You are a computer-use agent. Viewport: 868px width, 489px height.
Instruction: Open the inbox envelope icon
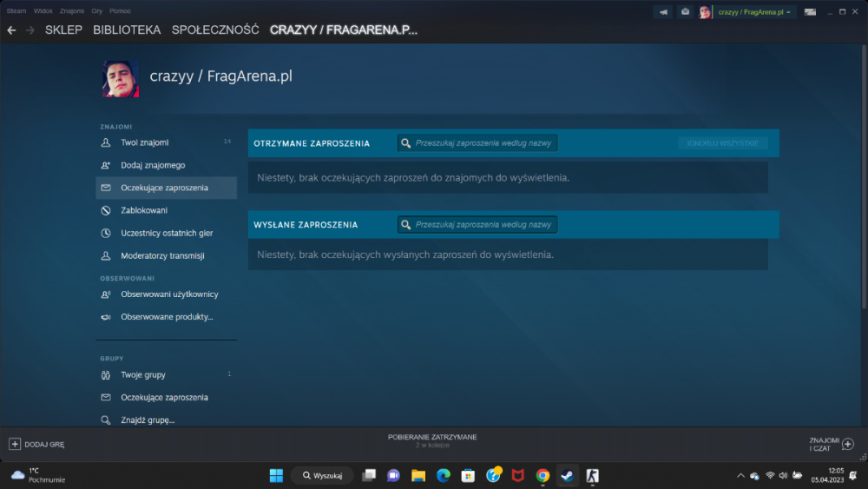tap(685, 12)
